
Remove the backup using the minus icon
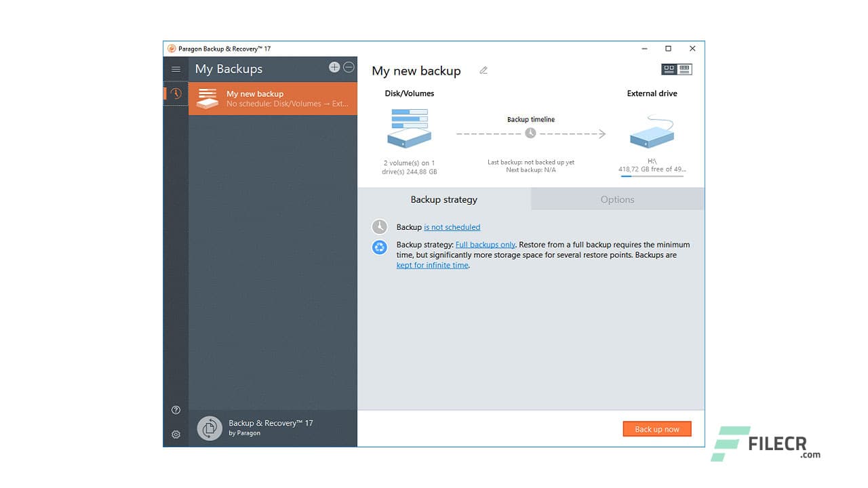[349, 67]
